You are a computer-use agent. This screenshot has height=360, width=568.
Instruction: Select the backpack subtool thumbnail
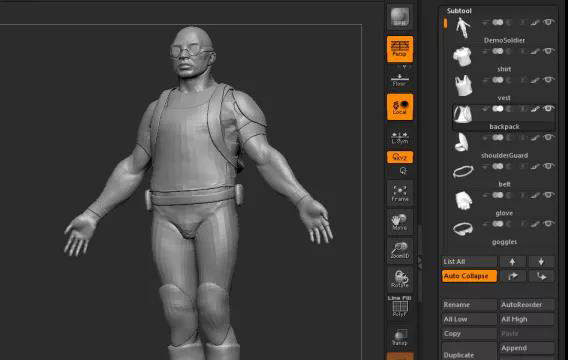pos(463,114)
